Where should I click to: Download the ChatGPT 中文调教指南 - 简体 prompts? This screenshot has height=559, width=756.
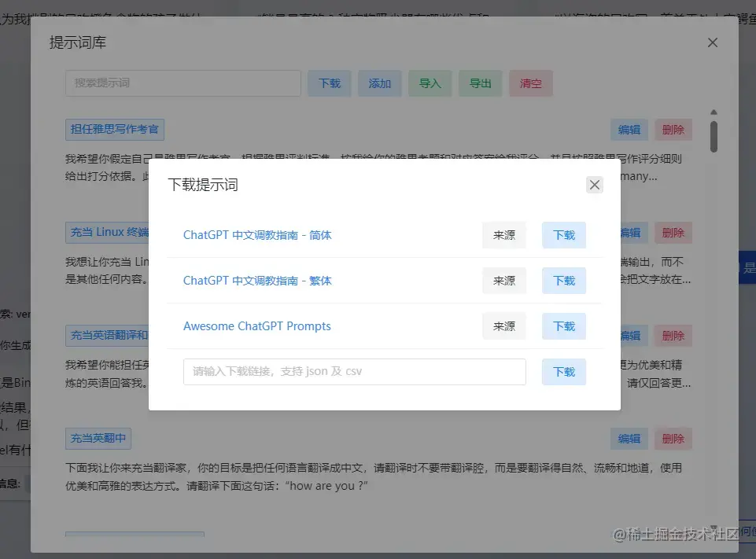tap(563, 235)
